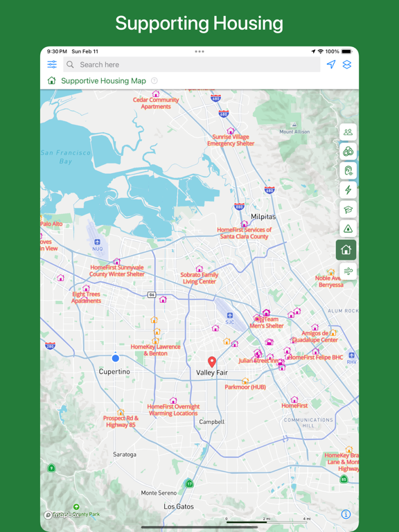
Task: Select the Parkmoor (HUB) marker
Action: 245,381
